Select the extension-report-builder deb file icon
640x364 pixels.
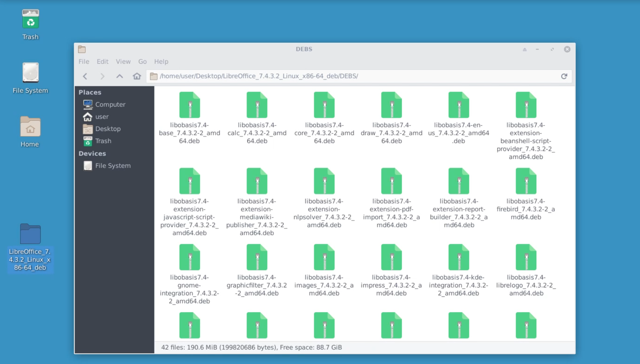(459, 181)
